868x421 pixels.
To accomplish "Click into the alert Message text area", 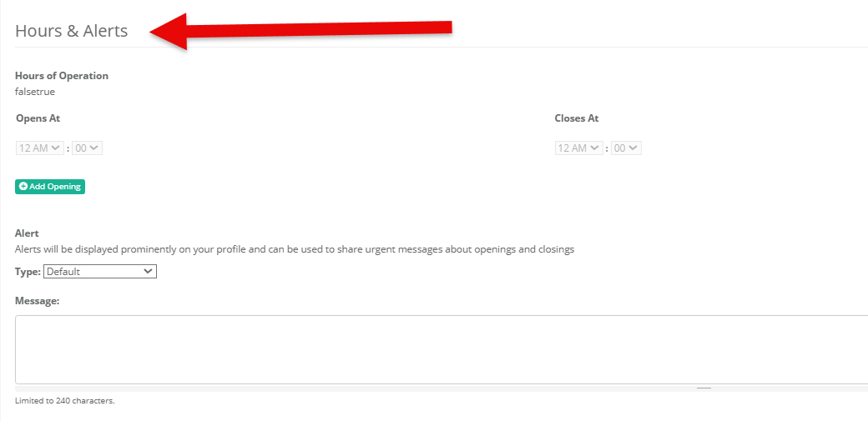I will [x=442, y=349].
